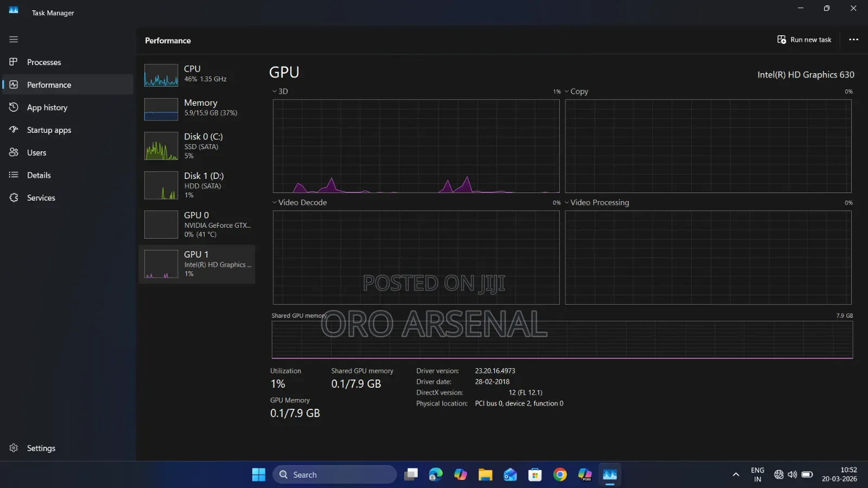Open the Video Processing engine dropdown

597,203
